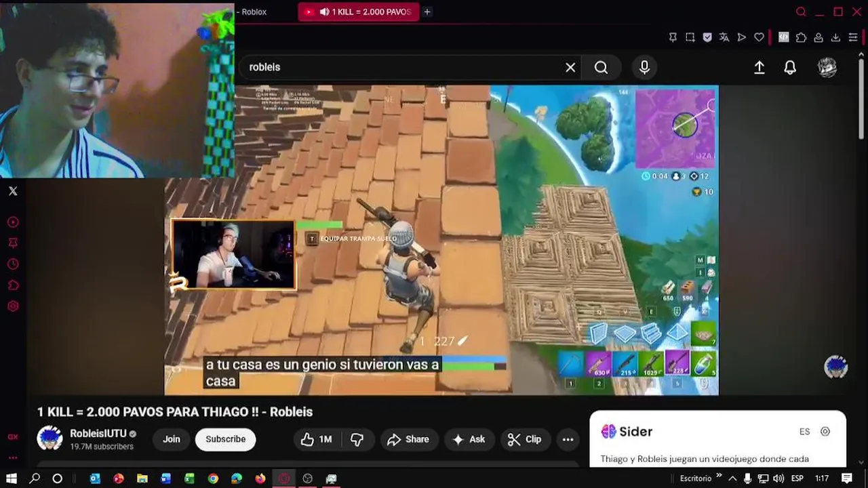868x488 pixels.
Task: Click the GX icon in the sidebar
Action: tap(13, 437)
